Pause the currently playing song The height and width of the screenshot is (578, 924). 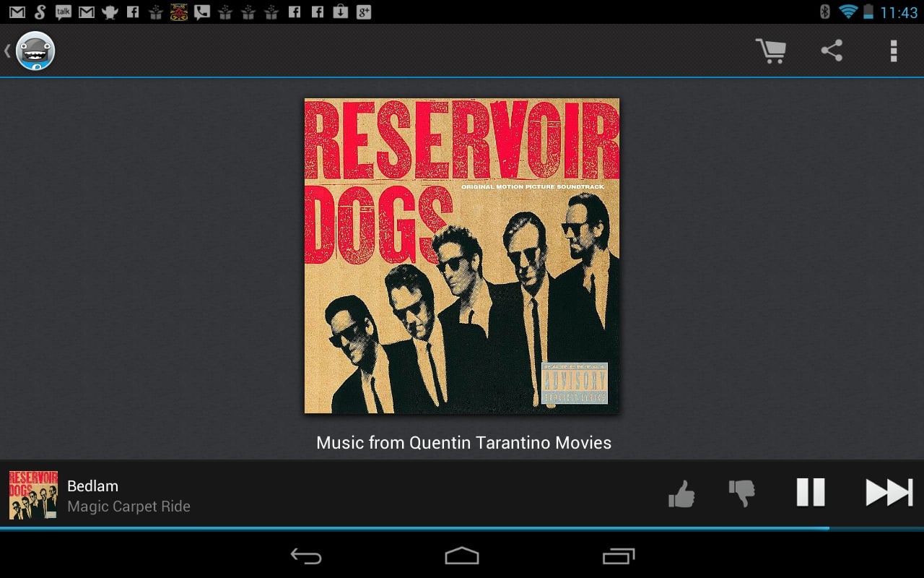810,493
